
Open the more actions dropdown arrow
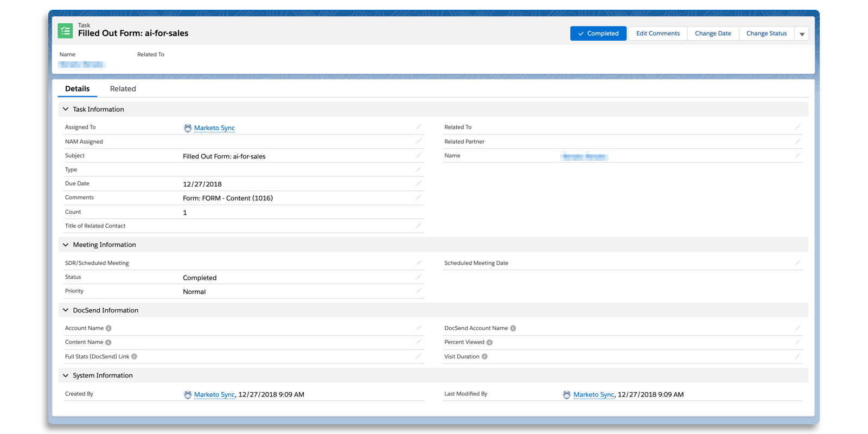pyautogui.click(x=802, y=34)
